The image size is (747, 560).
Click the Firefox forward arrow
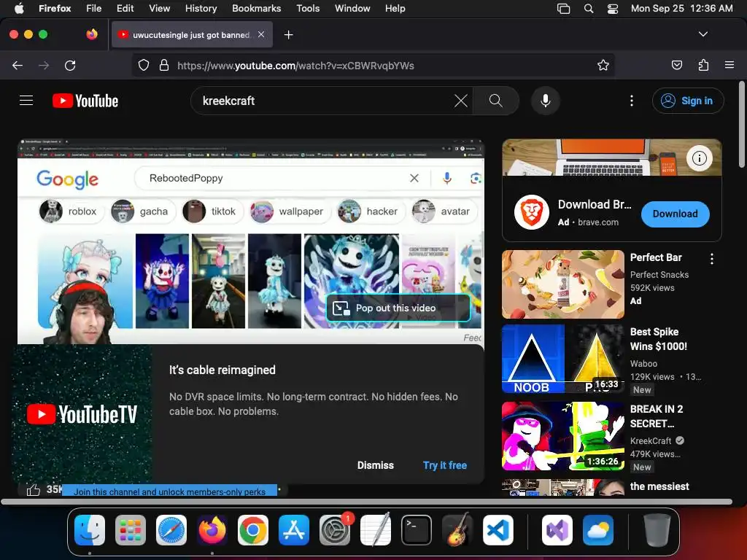tap(44, 65)
